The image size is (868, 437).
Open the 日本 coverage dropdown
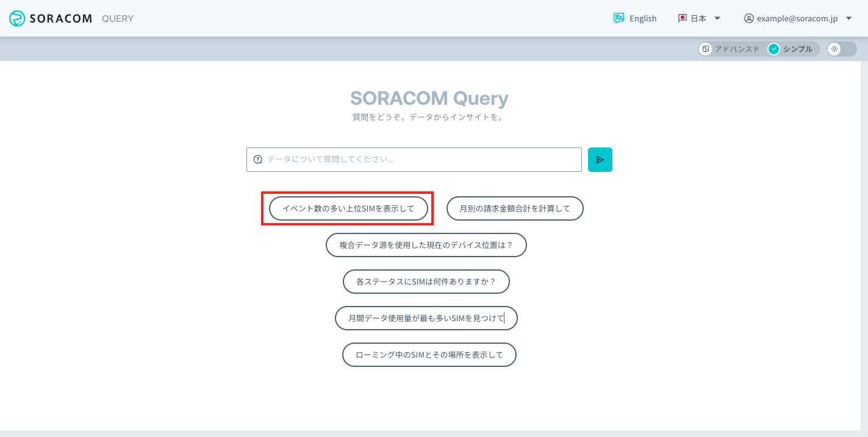pyautogui.click(x=700, y=18)
